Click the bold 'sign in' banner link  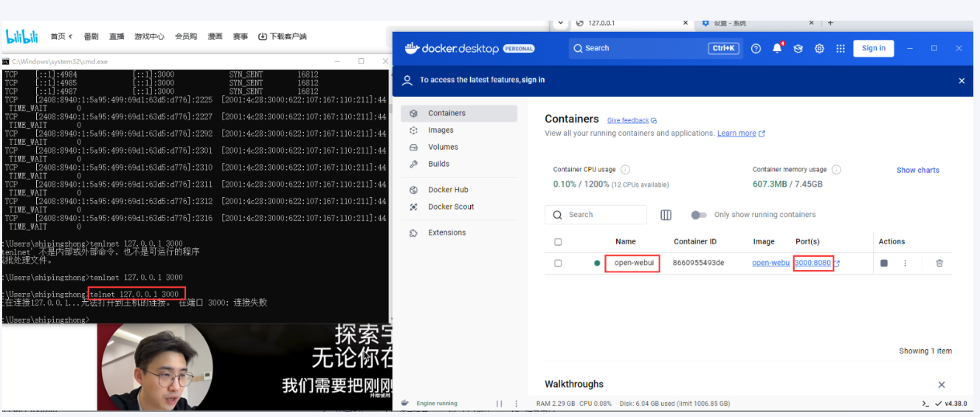533,80
